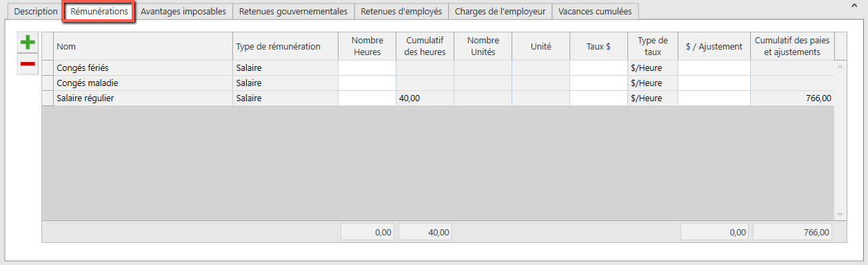Click $/Heure cell in Salaire régulier row

[x=653, y=98]
